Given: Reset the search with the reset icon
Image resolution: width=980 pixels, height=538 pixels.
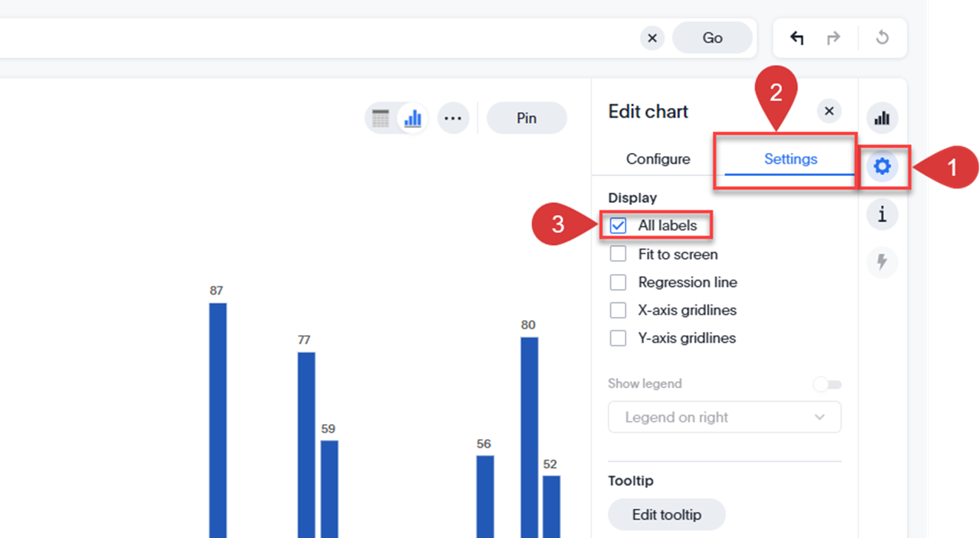Looking at the screenshot, I should click(x=882, y=38).
